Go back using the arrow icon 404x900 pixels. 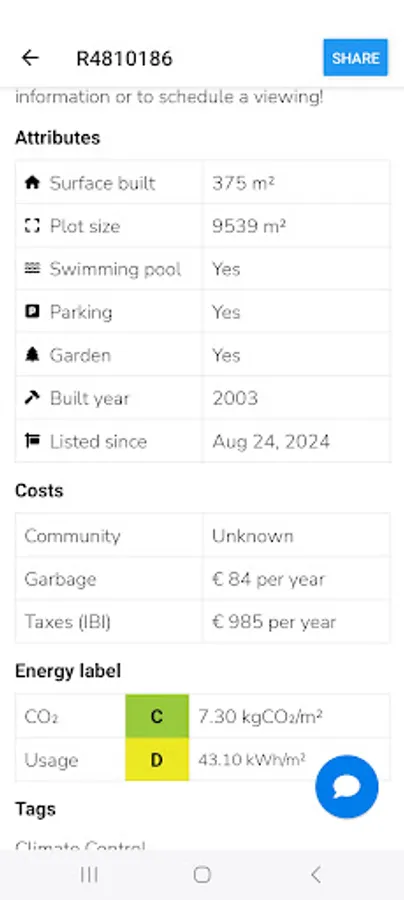[x=30, y=57]
